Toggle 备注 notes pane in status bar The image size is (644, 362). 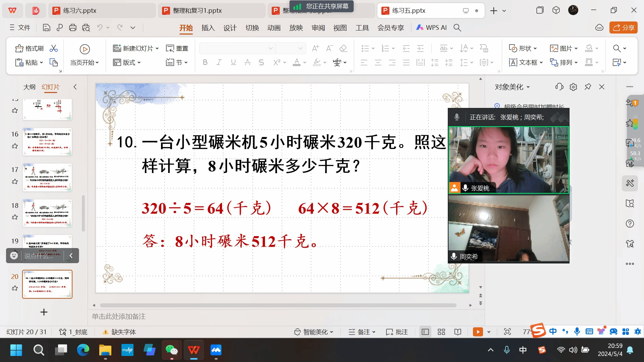362,332
